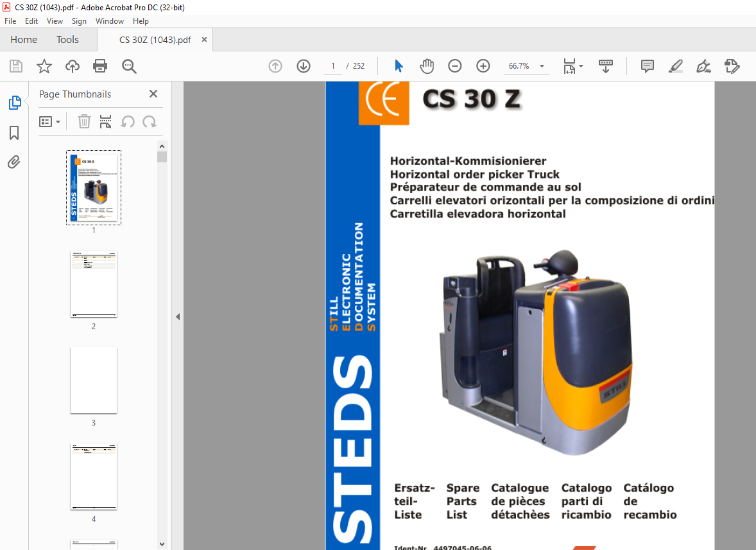Viewport: 756px width, 550px height.
Task: Add a comment with the speech bubble icon
Action: [x=647, y=66]
